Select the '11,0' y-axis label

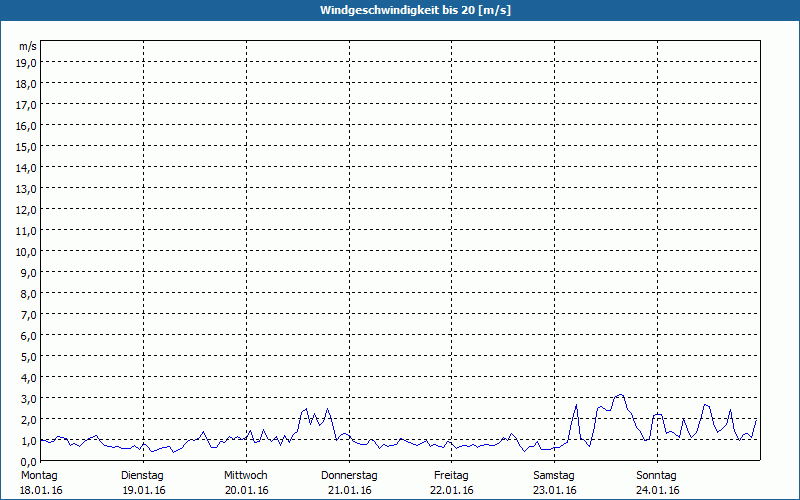click(26, 231)
